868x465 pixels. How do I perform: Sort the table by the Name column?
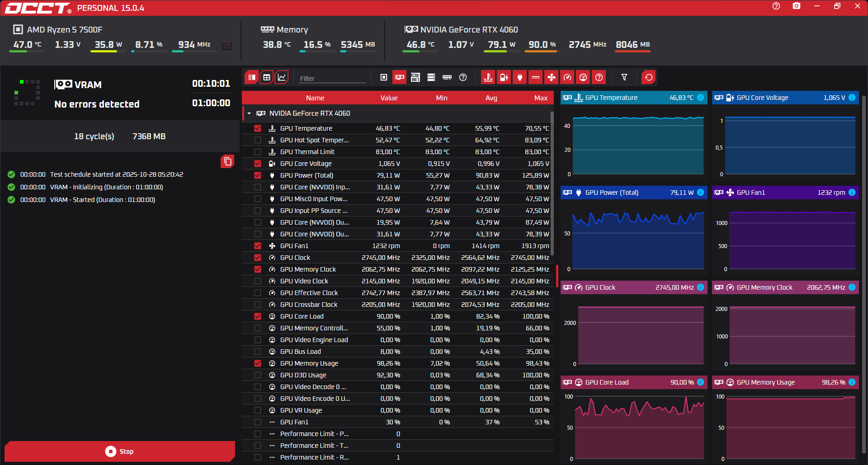pos(315,98)
